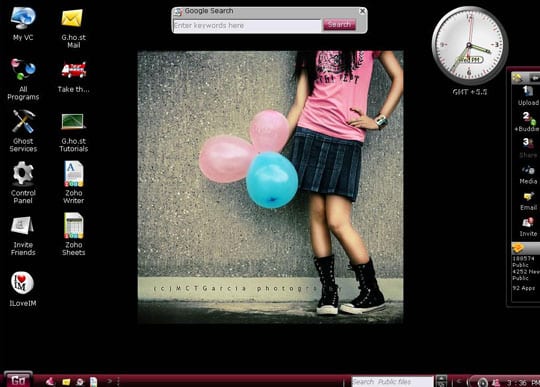This screenshot has width=540, height=387.
Task: Open Media in the side panel
Action: (x=528, y=175)
